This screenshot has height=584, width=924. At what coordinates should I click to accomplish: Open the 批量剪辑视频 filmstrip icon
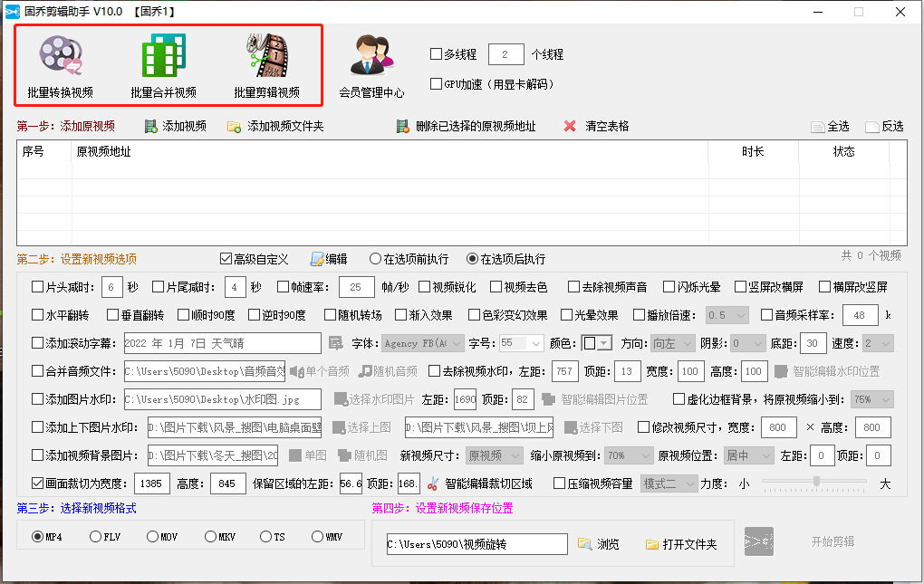click(267, 55)
